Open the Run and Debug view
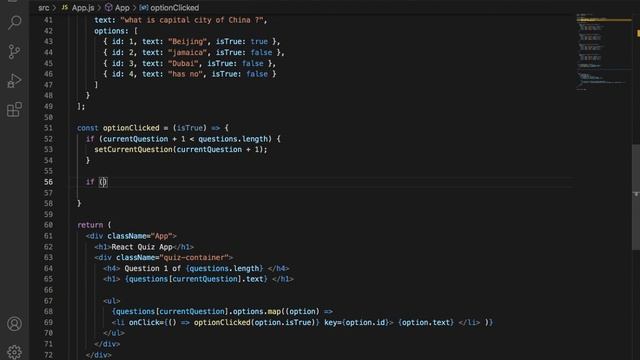The image size is (640, 360). (14, 81)
